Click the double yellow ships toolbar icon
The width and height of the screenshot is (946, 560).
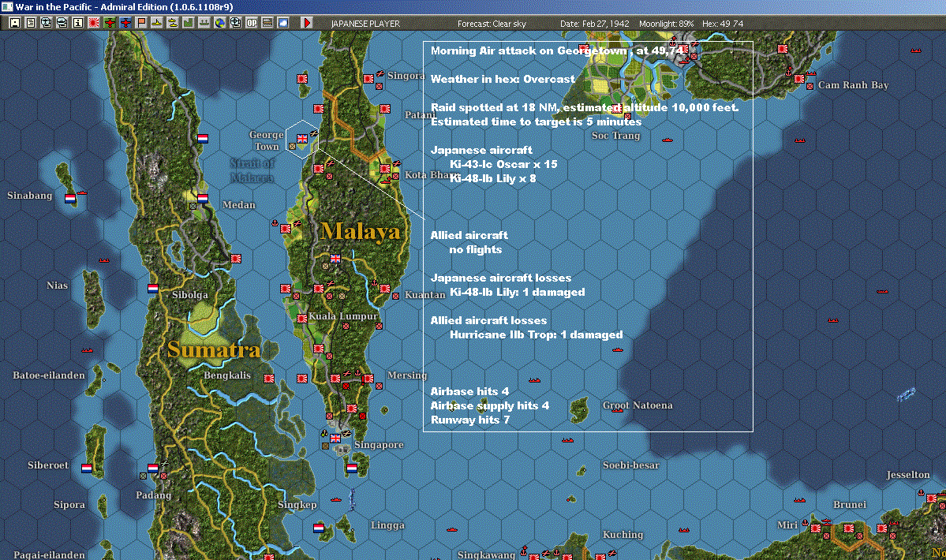pos(172,23)
